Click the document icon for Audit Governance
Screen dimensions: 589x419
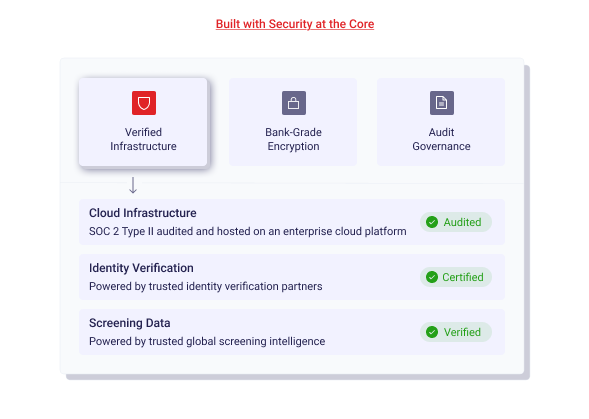tap(442, 103)
